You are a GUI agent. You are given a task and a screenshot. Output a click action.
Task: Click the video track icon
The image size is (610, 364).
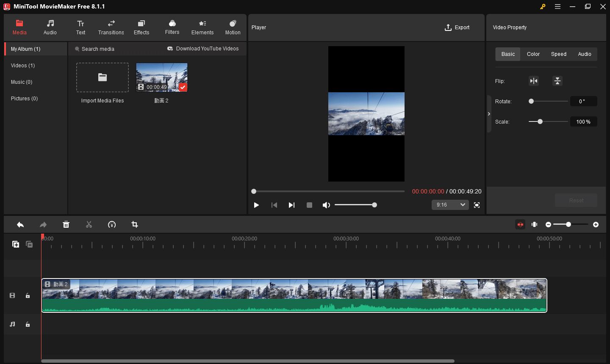tap(12, 295)
